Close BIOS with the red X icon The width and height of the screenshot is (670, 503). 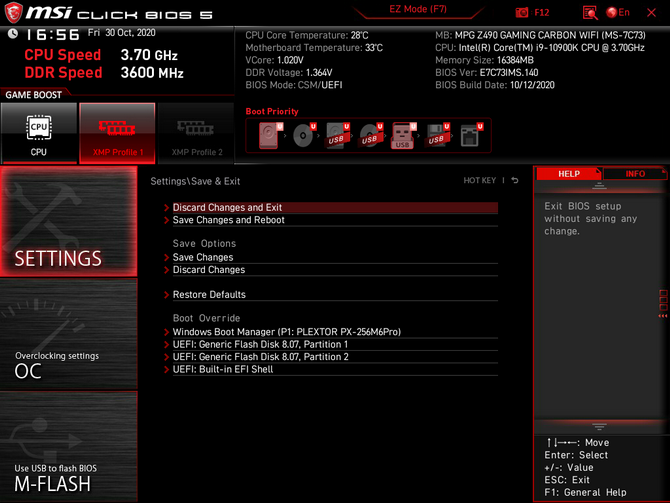click(651, 13)
